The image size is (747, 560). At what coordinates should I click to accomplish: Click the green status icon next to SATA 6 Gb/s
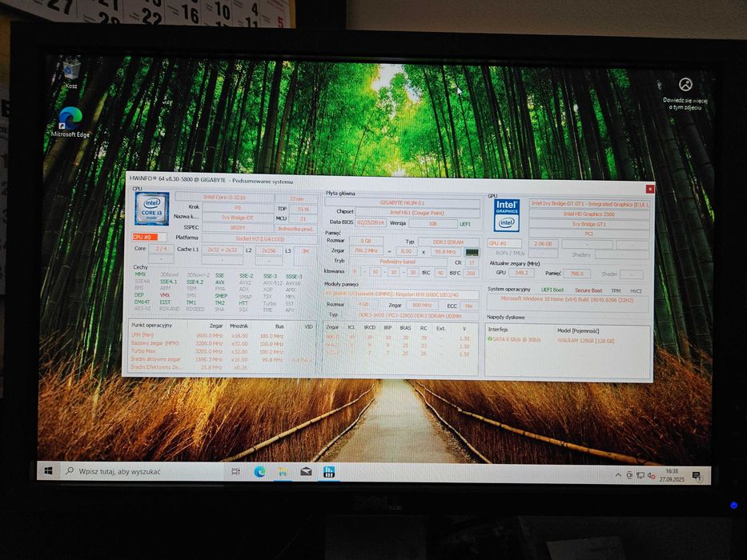[490, 339]
